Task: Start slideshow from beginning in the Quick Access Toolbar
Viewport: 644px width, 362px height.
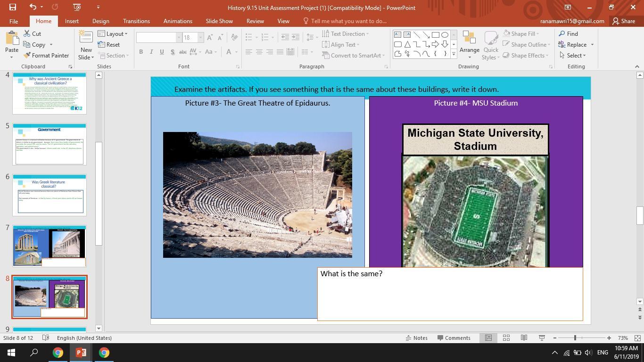Action: (x=77, y=7)
